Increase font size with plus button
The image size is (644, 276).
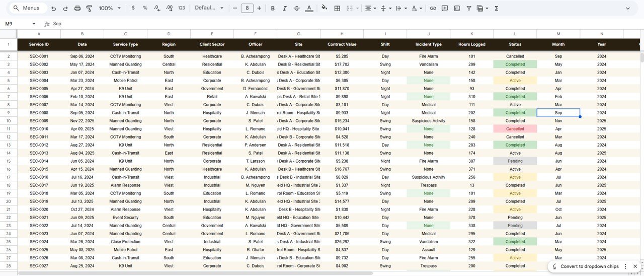tap(259, 8)
